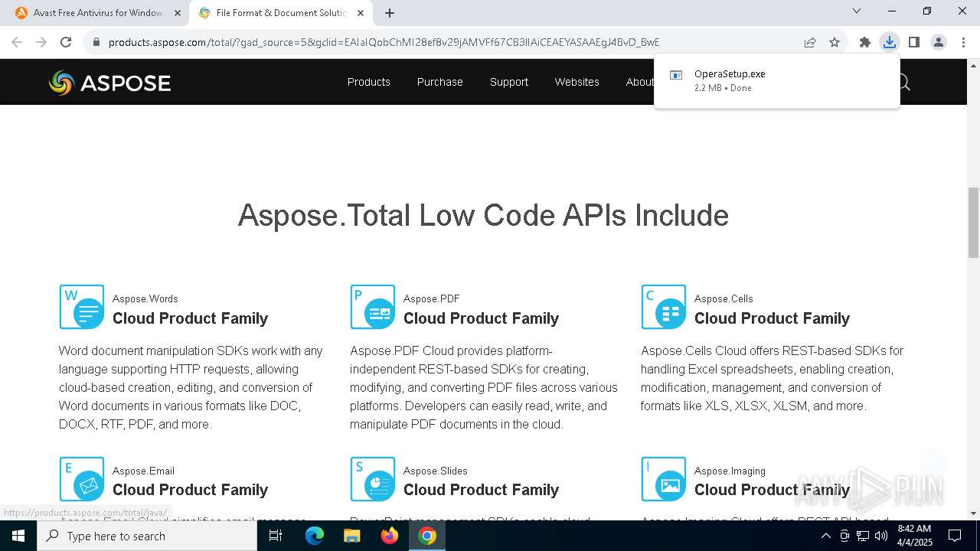980x551 pixels.
Task: Open Chrome side panel icon
Action: pyautogui.click(x=914, y=42)
